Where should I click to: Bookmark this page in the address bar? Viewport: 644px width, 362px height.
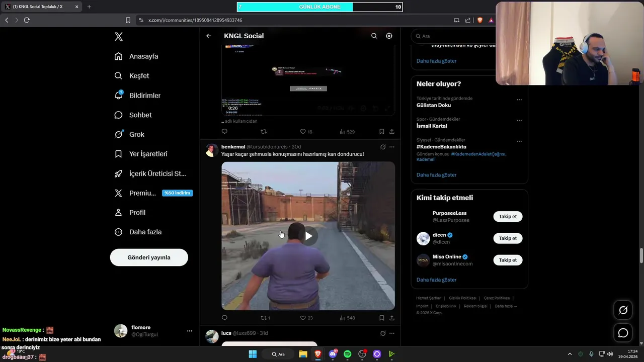[x=128, y=20]
